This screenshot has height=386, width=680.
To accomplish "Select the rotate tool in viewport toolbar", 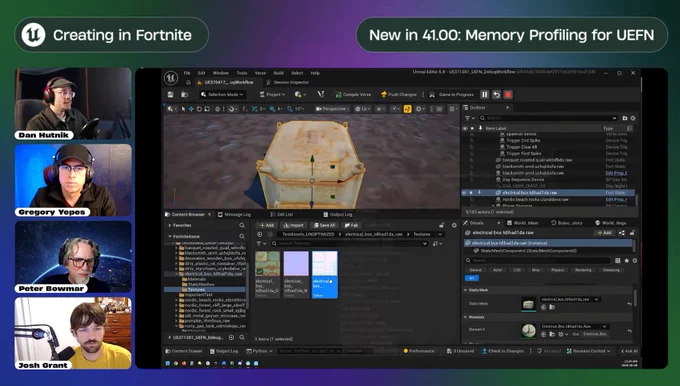I will 199,109.
